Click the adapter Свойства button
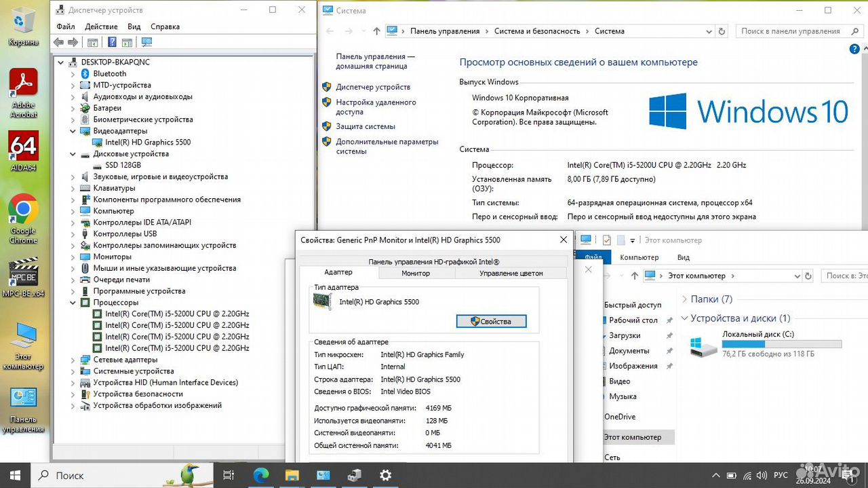 [x=492, y=321]
